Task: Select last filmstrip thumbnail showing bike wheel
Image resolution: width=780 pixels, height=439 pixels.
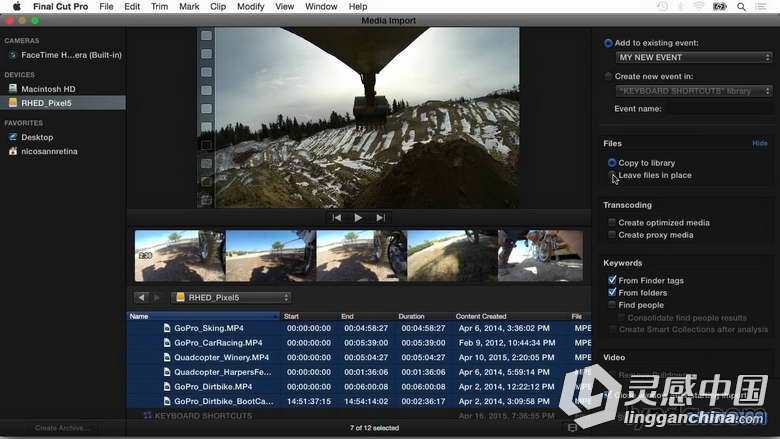Action: (x=540, y=256)
